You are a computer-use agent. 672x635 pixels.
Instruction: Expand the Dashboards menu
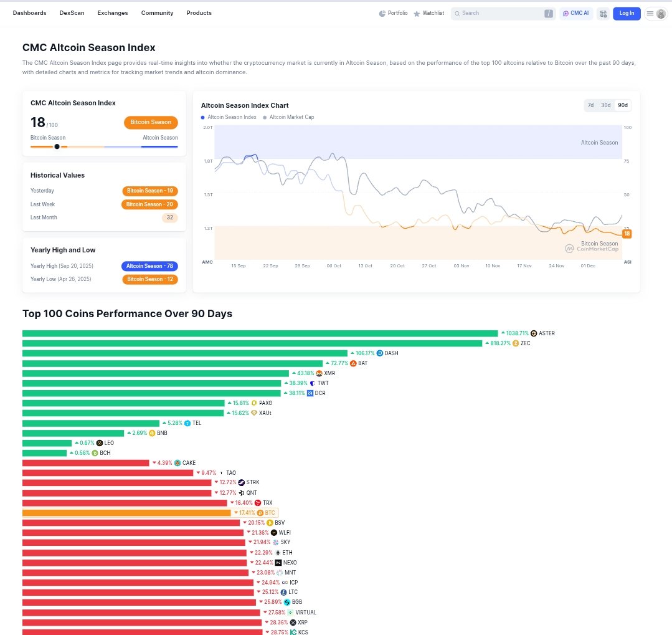29,13
